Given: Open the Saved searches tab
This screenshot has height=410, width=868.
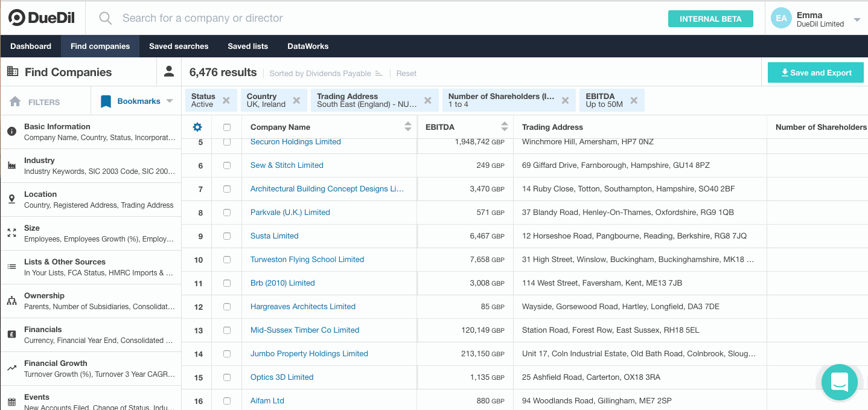Looking at the screenshot, I should [179, 46].
